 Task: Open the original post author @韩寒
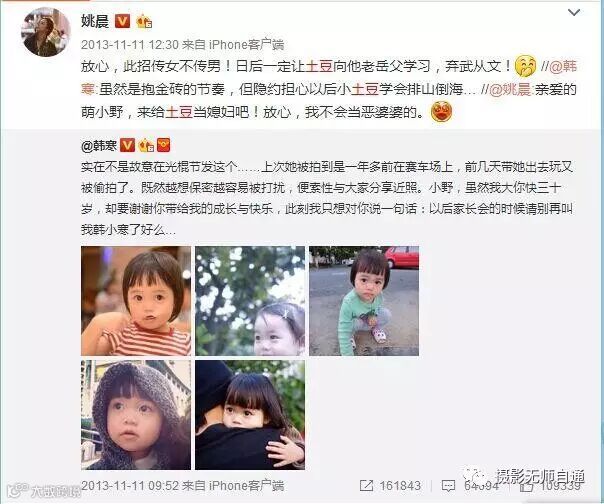99,146
